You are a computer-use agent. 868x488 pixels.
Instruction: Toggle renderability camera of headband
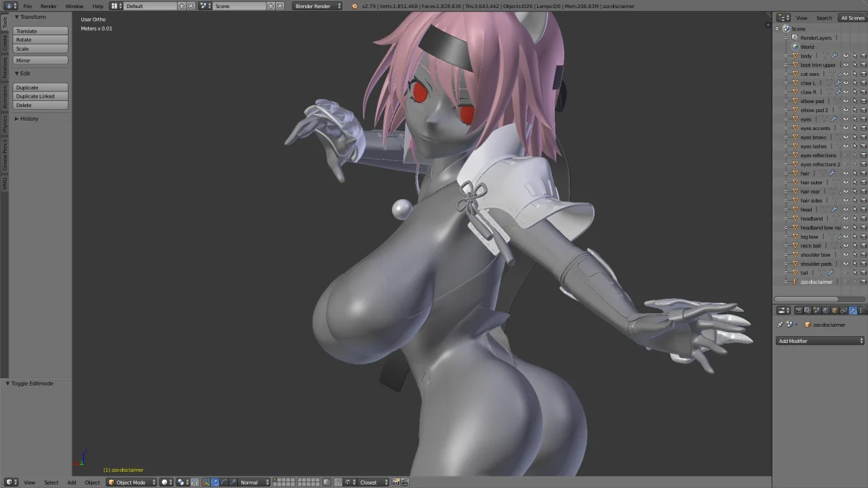point(863,218)
